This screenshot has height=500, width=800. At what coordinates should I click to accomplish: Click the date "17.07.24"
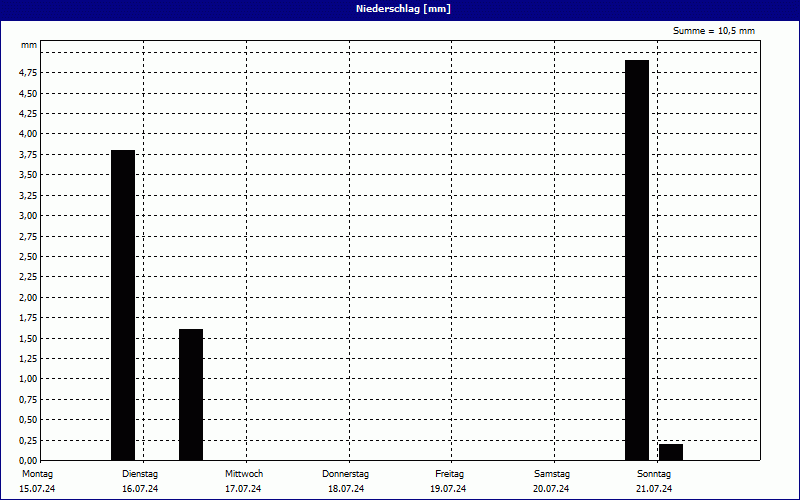point(243,489)
